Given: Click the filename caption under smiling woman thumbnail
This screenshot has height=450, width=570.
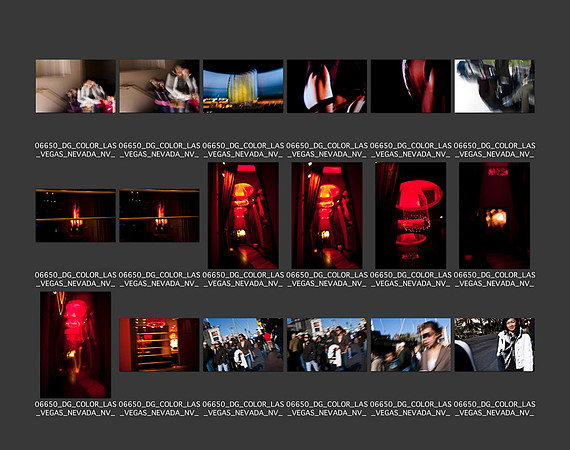Looking at the screenshot, I should click(494, 408).
